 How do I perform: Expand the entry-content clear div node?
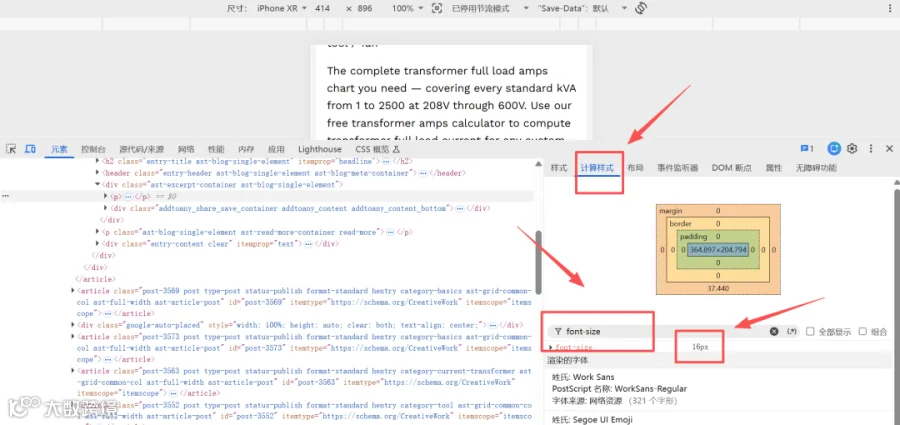click(97, 244)
